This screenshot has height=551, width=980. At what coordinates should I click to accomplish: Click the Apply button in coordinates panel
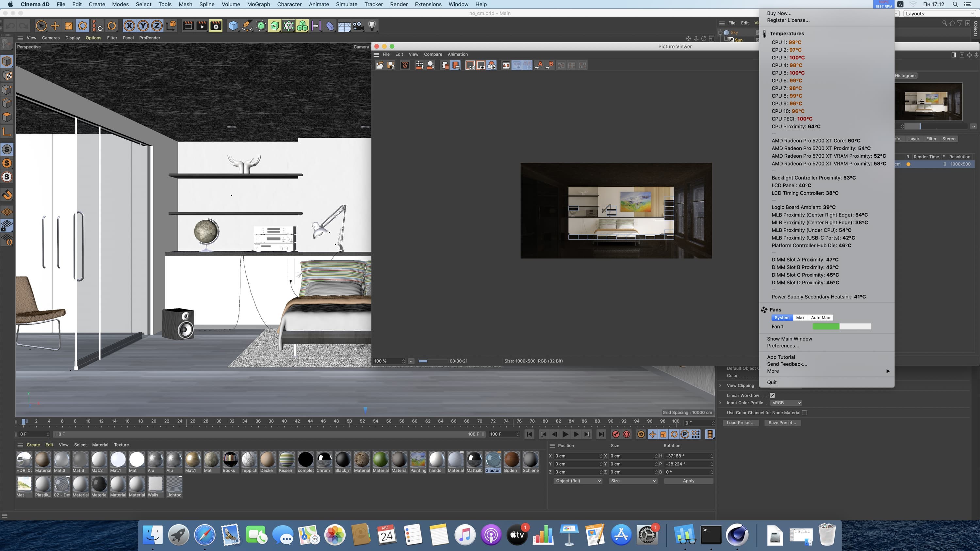point(688,480)
